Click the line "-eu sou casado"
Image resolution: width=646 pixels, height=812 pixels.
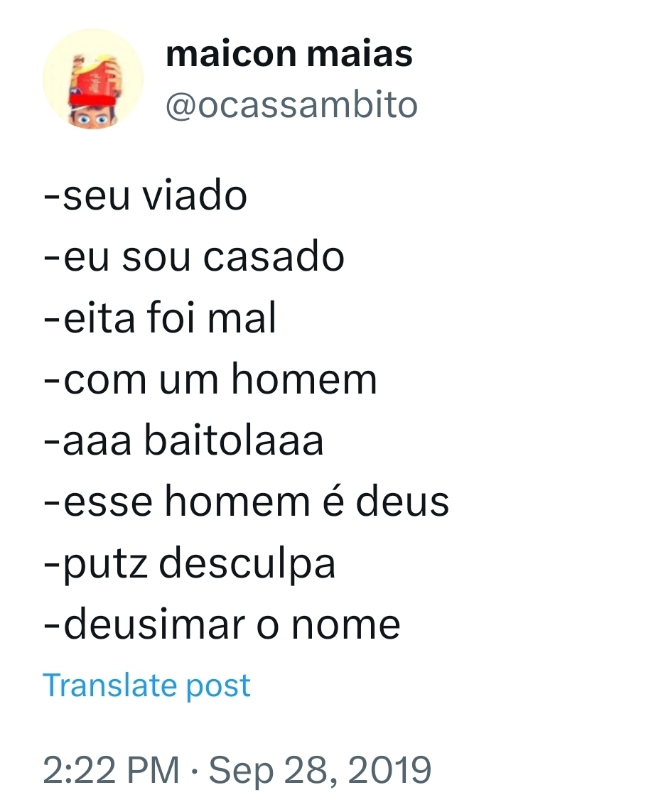pos(194,256)
